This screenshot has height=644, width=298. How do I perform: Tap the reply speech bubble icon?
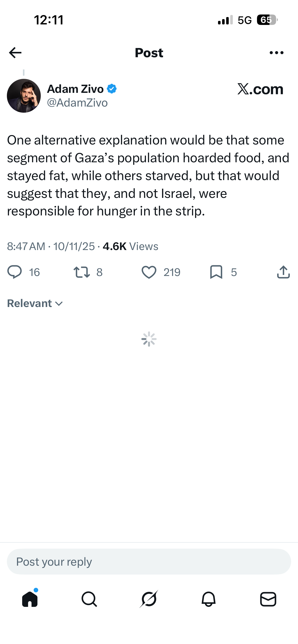(15, 272)
